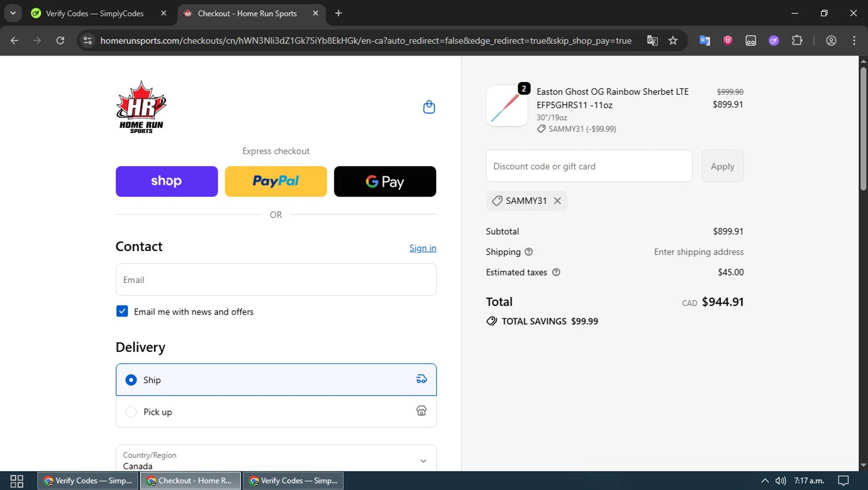The width and height of the screenshot is (868, 490).
Task: Select the Pick up delivery option
Action: pyautogui.click(x=276, y=412)
